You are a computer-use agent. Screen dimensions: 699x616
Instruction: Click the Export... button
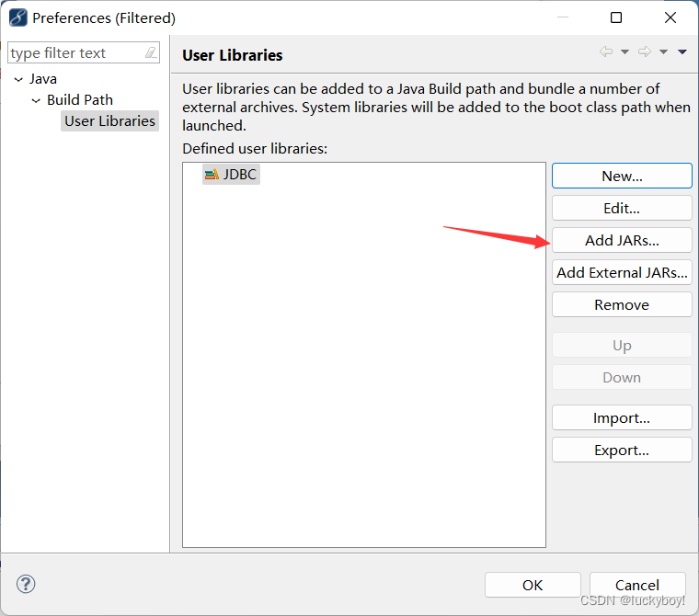click(x=622, y=450)
